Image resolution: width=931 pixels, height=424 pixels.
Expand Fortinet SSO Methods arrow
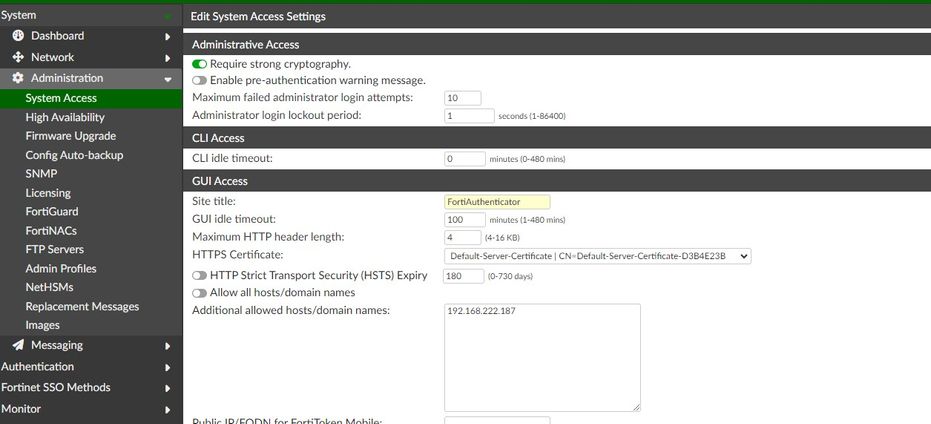(168, 388)
